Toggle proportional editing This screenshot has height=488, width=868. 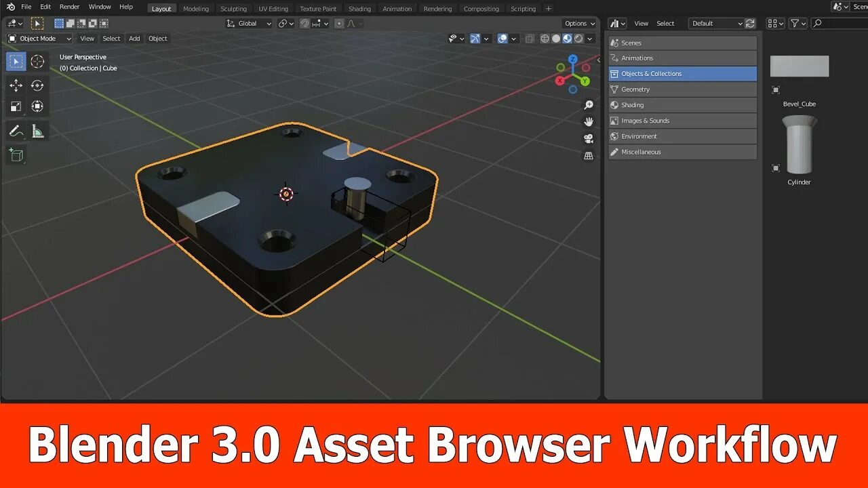(x=339, y=23)
